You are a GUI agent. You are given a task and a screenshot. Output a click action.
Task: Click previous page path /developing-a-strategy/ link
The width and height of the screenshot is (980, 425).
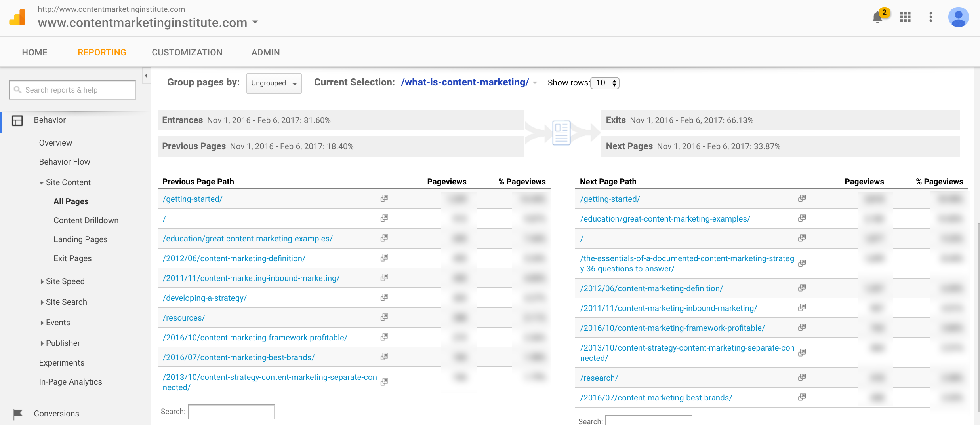[204, 298]
